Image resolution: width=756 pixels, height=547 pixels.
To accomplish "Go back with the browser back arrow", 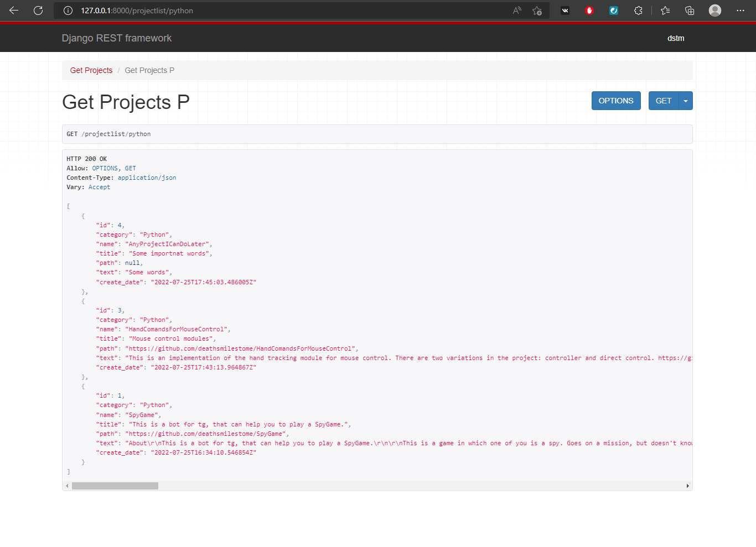I will (x=14, y=11).
